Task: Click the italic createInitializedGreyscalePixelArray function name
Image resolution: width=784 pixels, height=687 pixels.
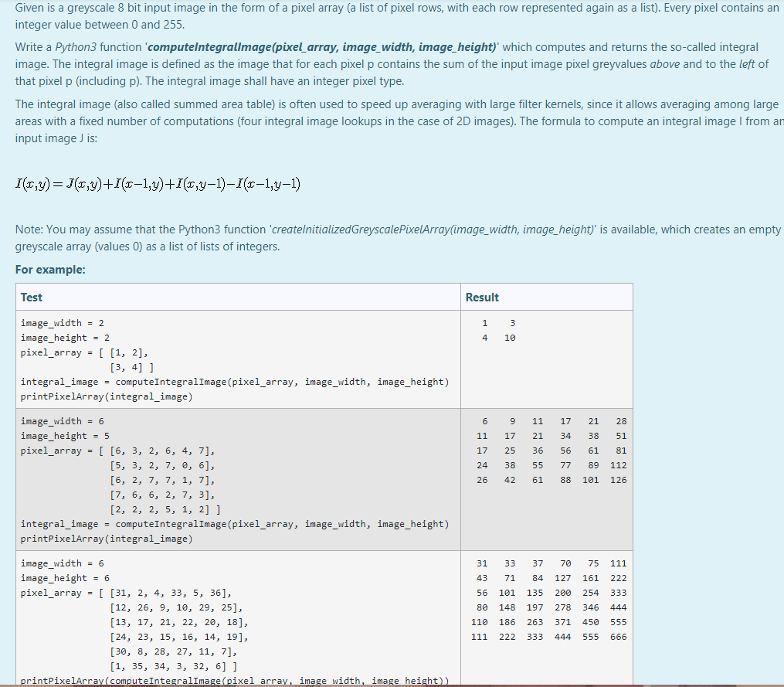Action: [x=433, y=230]
